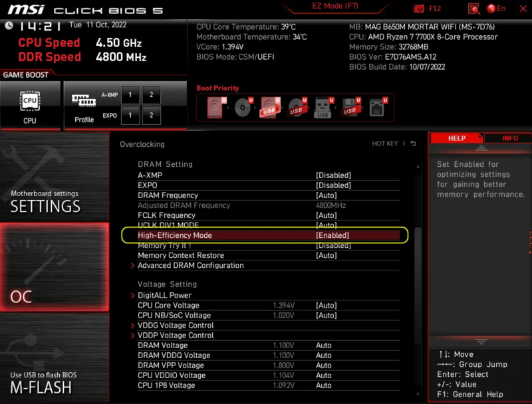Select the CPU 1P8 Voltage Auto field
Image resolution: width=532 pixels, height=404 pixels.
point(324,385)
